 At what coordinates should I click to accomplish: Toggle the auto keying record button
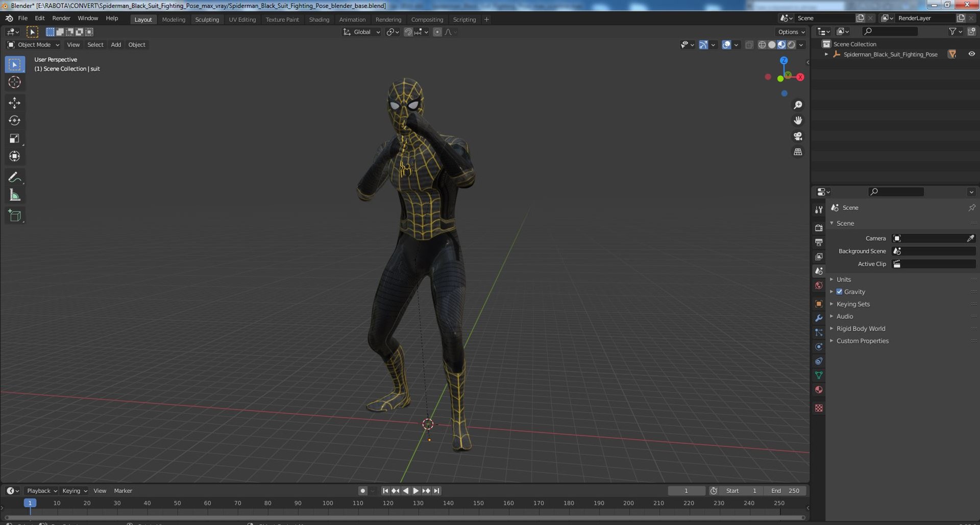tap(362, 491)
